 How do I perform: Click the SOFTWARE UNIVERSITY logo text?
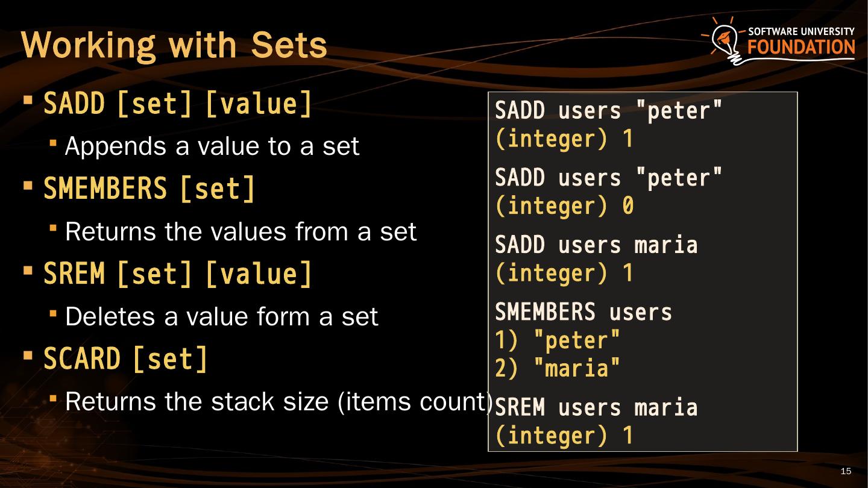(801, 31)
